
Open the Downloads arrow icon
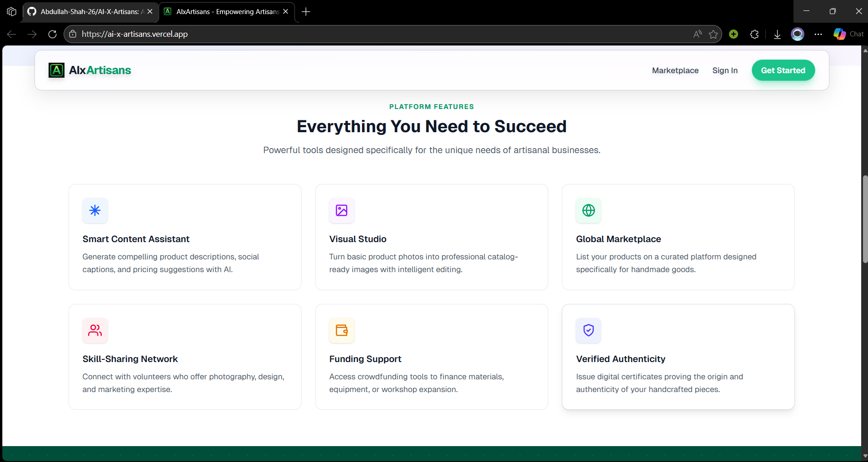(x=777, y=34)
